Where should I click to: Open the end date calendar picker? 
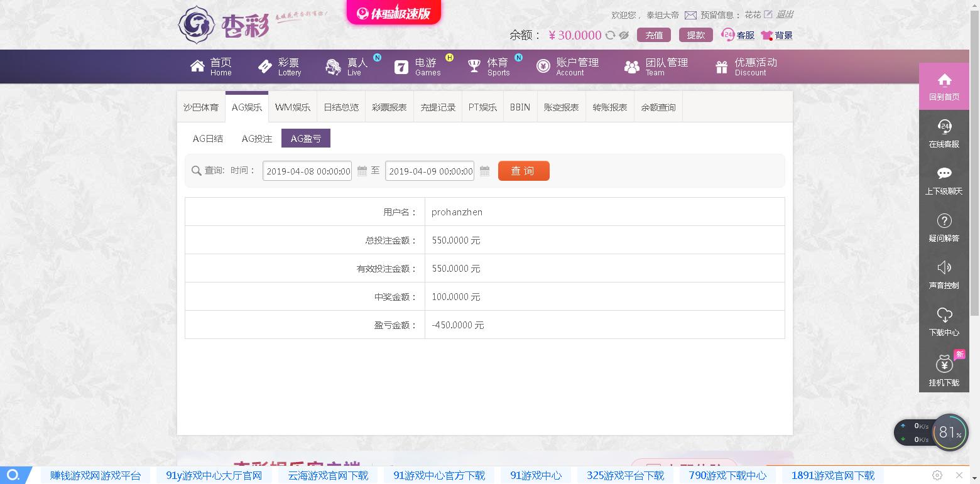point(484,171)
